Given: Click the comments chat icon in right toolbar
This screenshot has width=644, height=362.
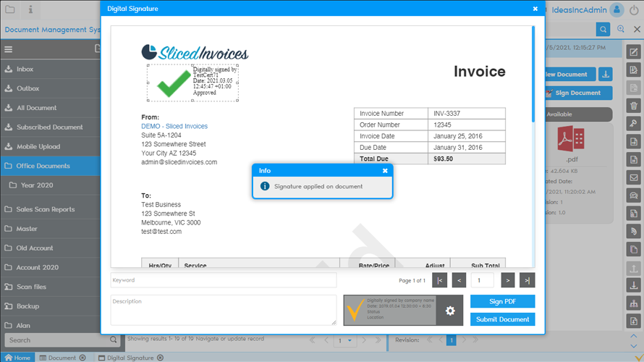Looking at the screenshot, I should pyautogui.click(x=634, y=195).
